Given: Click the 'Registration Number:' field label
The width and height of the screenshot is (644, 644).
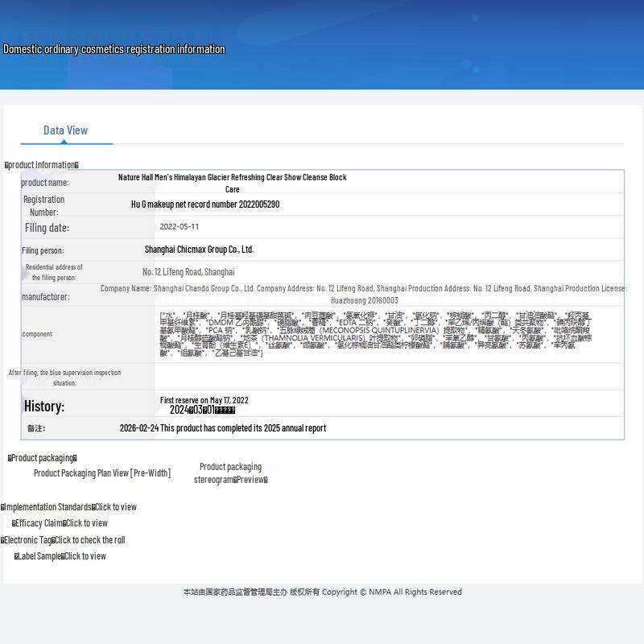Looking at the screenshot, I should (x=44, y=206).
